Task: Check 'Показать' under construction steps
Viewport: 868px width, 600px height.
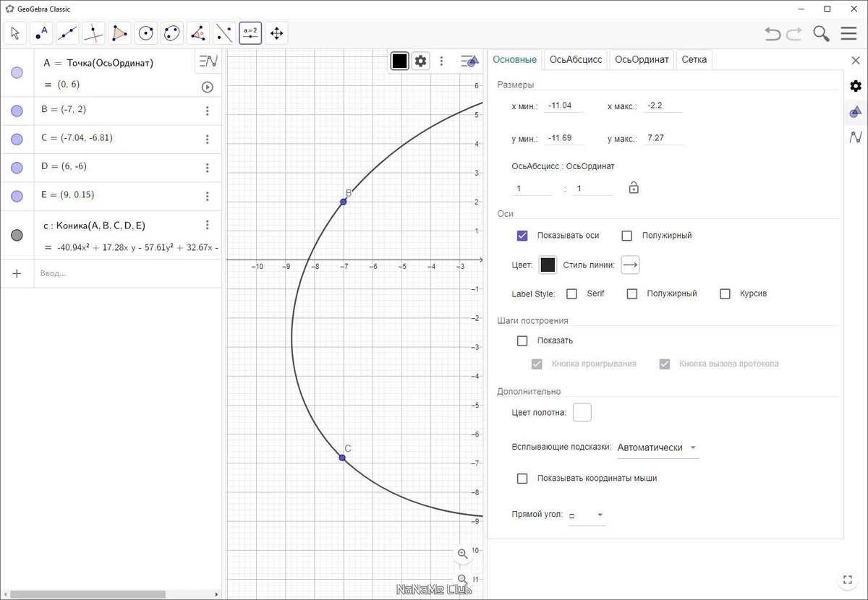Action: [x=522, y=340]
